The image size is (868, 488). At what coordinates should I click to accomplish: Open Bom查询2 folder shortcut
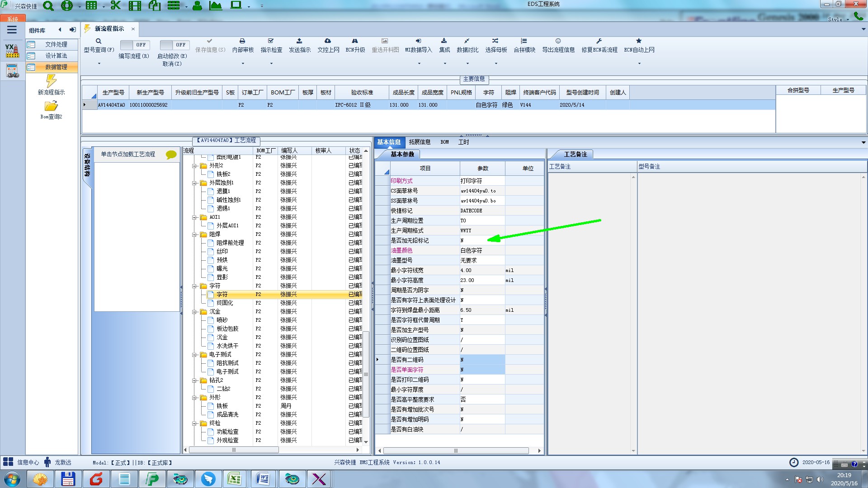pos(51,110)
